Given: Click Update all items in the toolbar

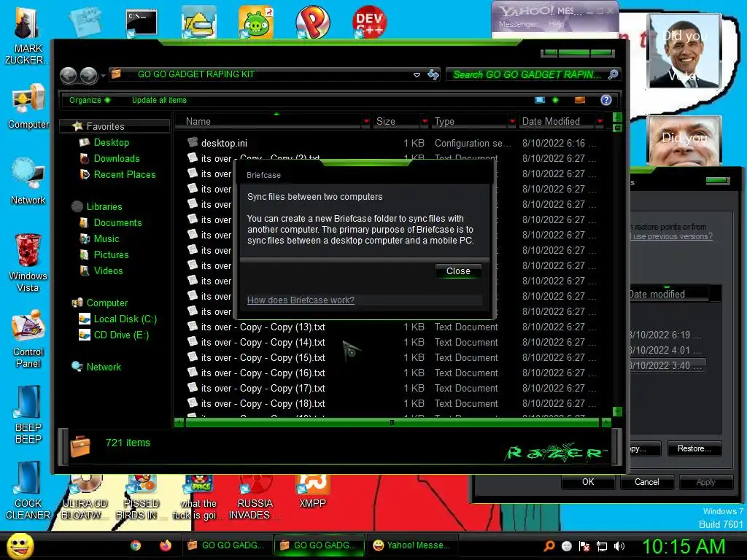Looking at the screenshot, I should coord(159,100).
